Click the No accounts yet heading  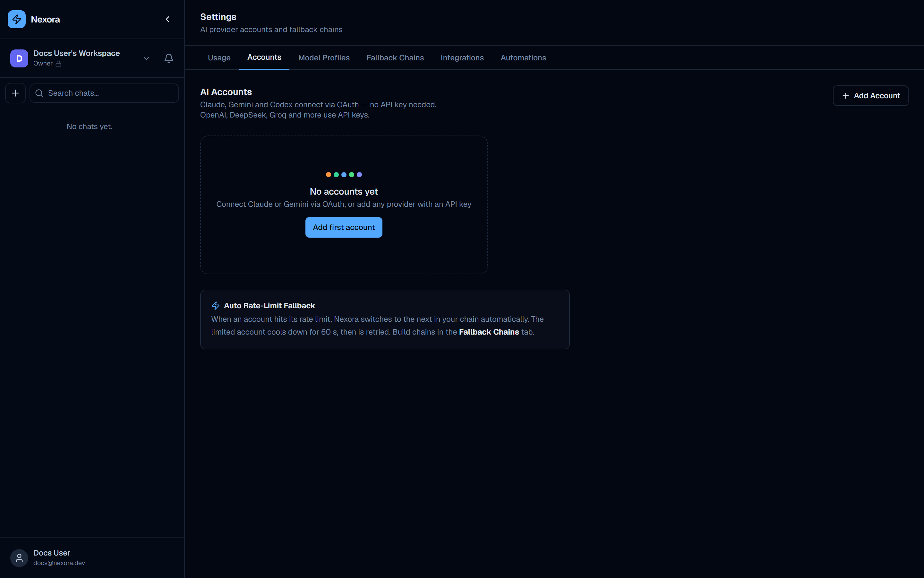(344, 191)
